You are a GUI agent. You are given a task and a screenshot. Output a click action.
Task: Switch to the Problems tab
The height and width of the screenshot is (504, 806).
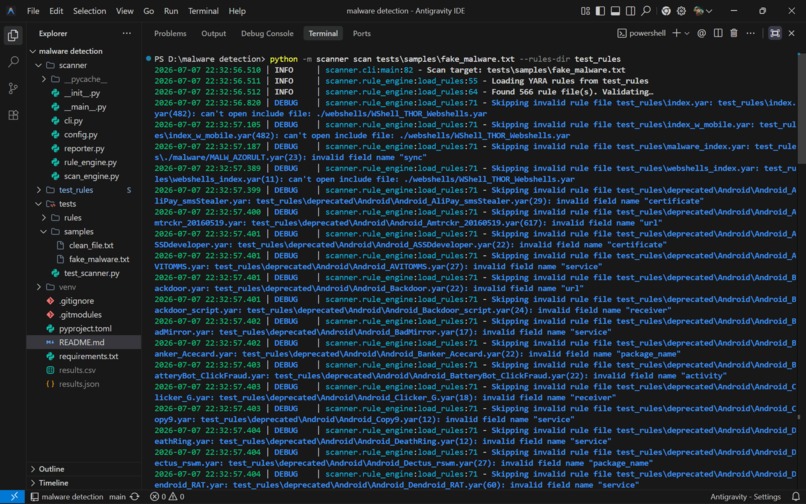point(170,33)
